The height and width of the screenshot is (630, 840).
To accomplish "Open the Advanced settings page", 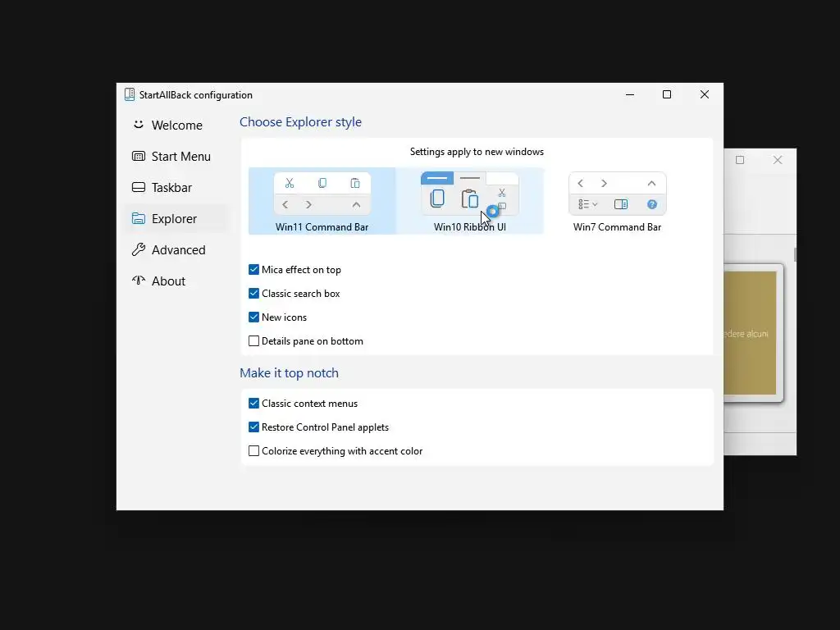I will 176,249.
